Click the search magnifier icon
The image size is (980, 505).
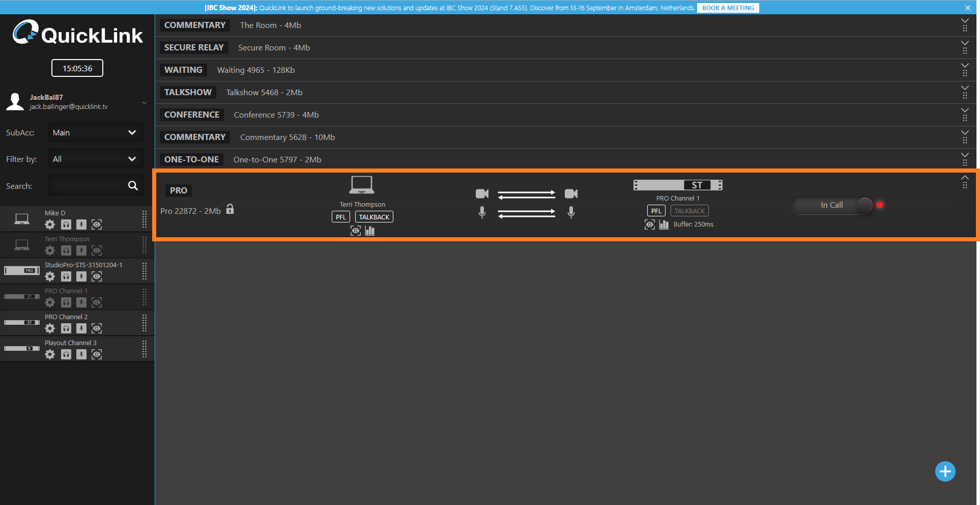coord(133,186)
